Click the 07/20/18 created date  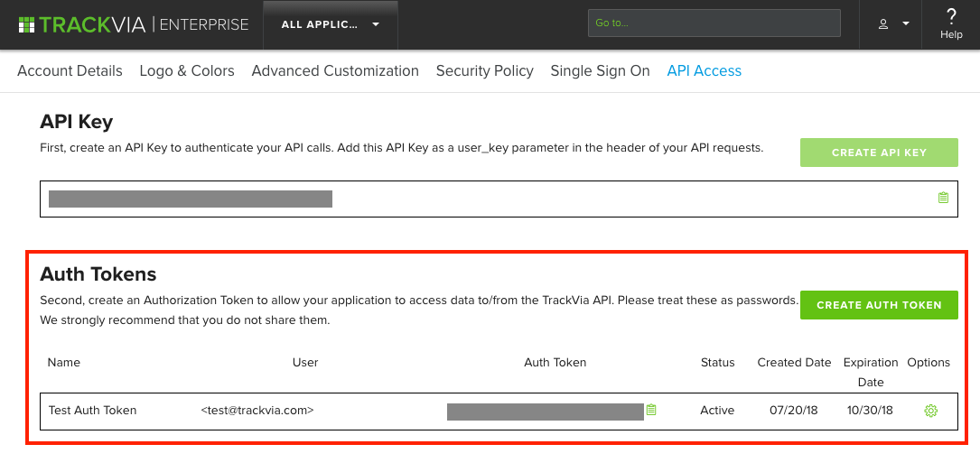point(794,411)
